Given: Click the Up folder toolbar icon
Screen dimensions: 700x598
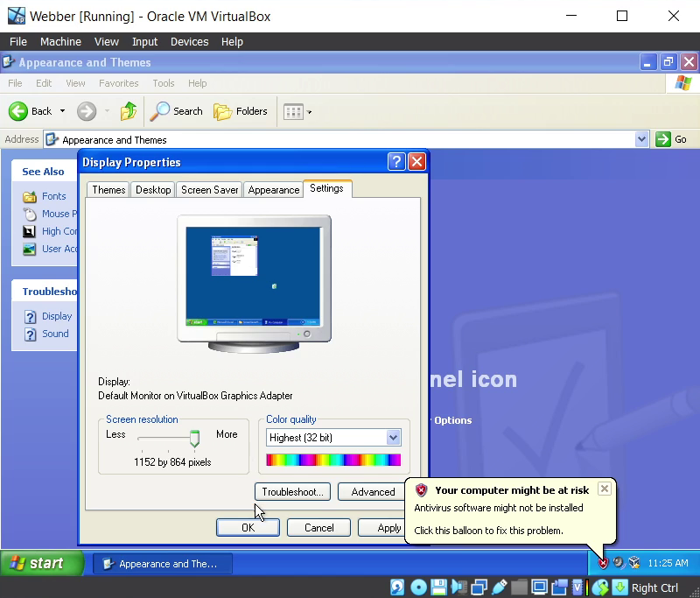Looking at the screenshot, I should tap(129, 111).
